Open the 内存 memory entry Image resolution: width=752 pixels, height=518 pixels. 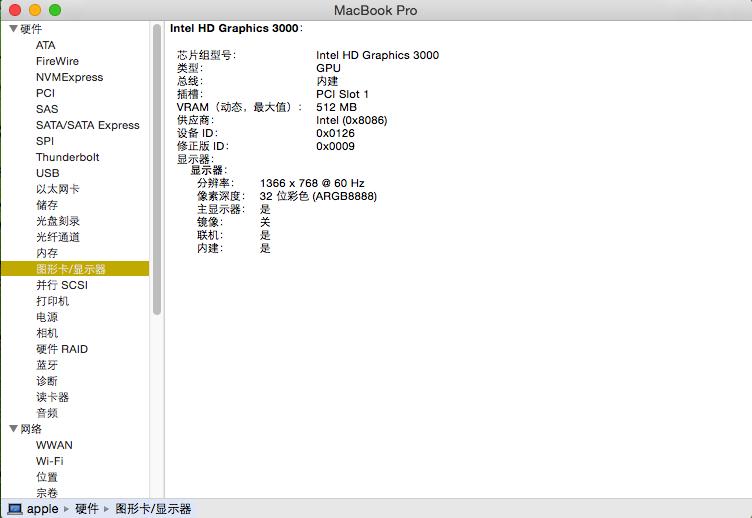point(47,253)
